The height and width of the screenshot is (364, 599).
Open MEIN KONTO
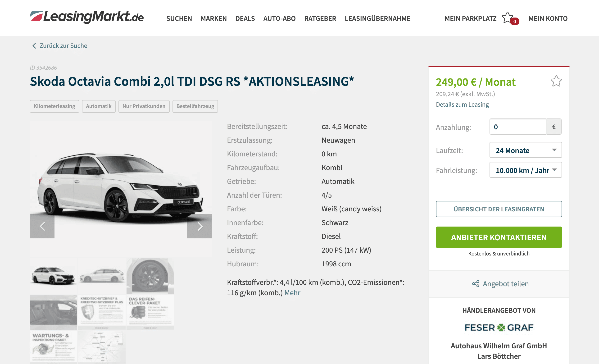(x=548, y=18)
